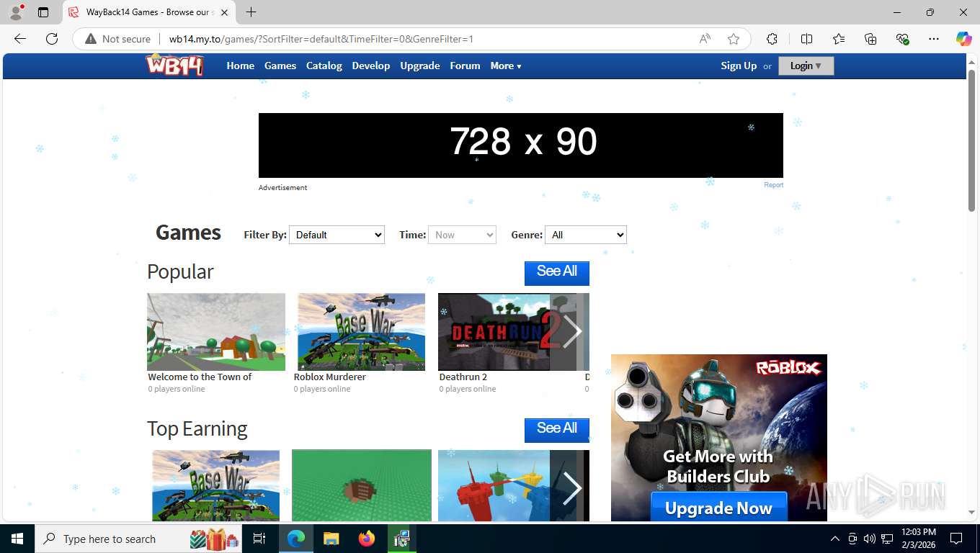Image resolution: width=980 pixels, height=553 pixels.
Task: Add page to favorites star icon
Action: click(x=734, y=39)
